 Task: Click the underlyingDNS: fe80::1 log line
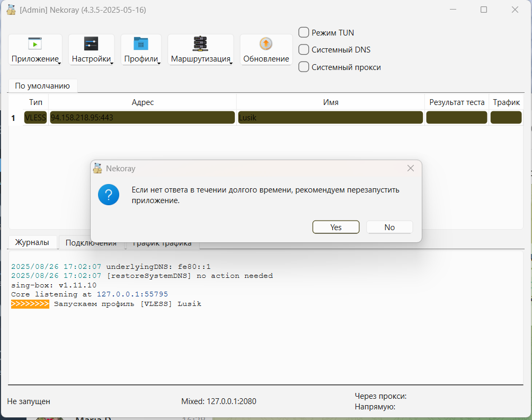pos(111,267)
